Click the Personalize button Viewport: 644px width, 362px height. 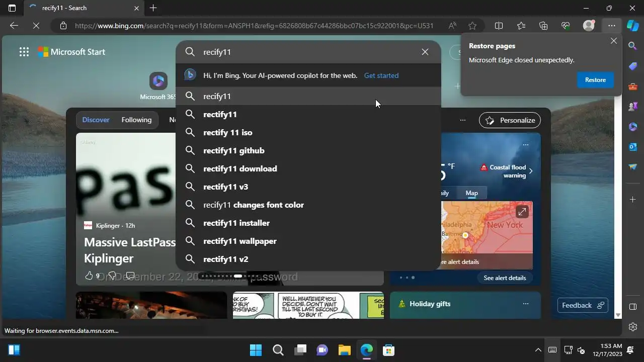[x=510, y=120]
